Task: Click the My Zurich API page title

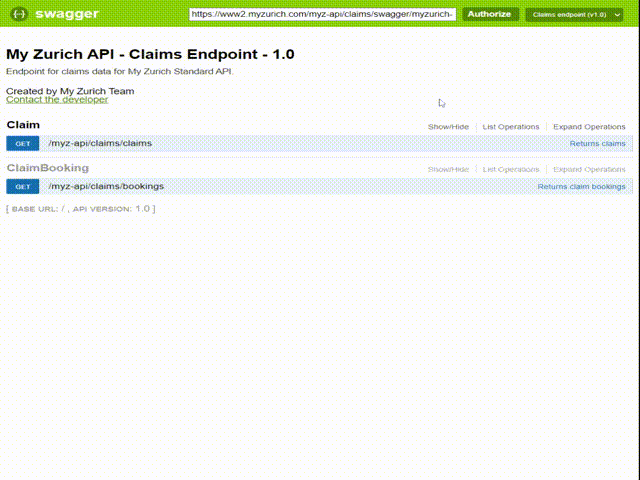Action: click(150, 54)
